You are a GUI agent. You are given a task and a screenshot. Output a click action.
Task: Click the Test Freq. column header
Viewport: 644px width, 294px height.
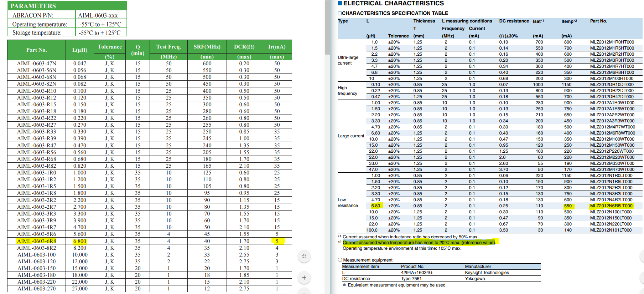tap(168, 47)
